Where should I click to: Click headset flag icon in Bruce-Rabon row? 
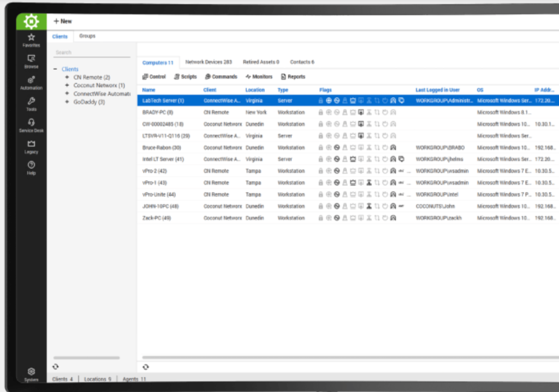coord(393,147)
